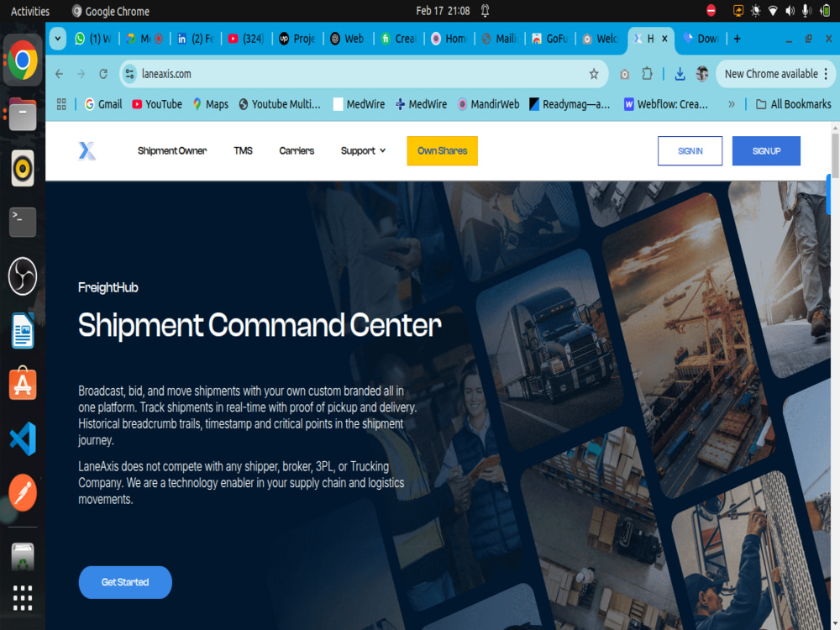
Task: Open the Chrome profile avatar
Action: click(x=701, y=74)
